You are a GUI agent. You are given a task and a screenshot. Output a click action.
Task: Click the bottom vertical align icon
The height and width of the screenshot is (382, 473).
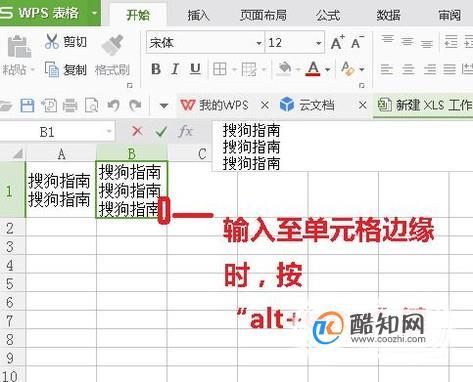[427, 43]
